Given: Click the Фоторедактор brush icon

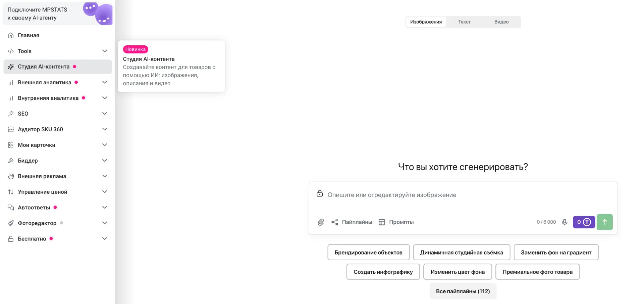Looking at the screenshot, I should [11, 223].
